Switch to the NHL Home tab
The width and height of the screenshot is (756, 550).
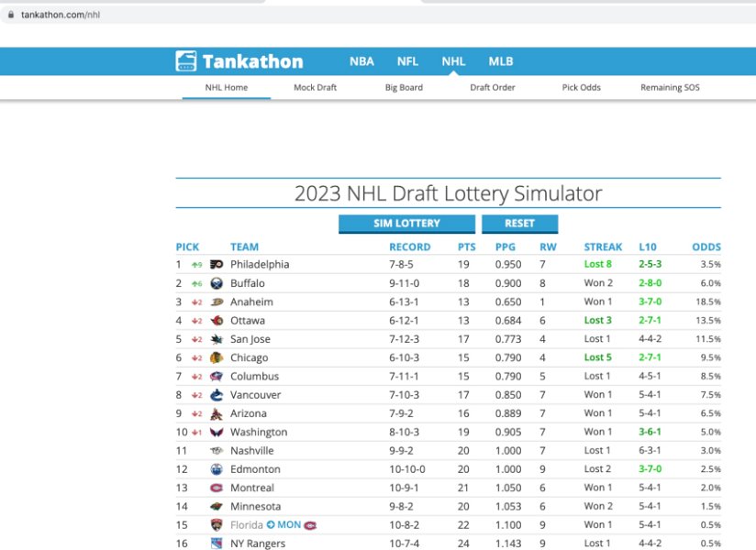(226, 87)
